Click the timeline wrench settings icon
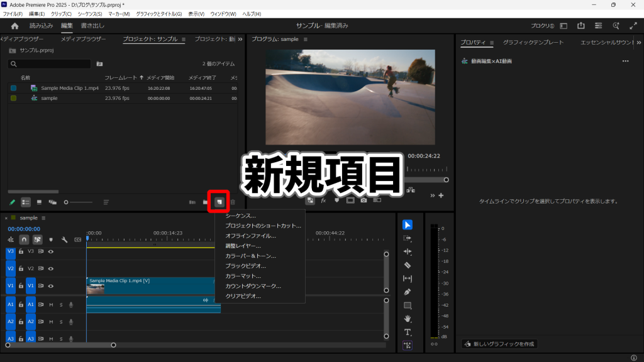Screen dimensions: 644x362 (64, 239)
